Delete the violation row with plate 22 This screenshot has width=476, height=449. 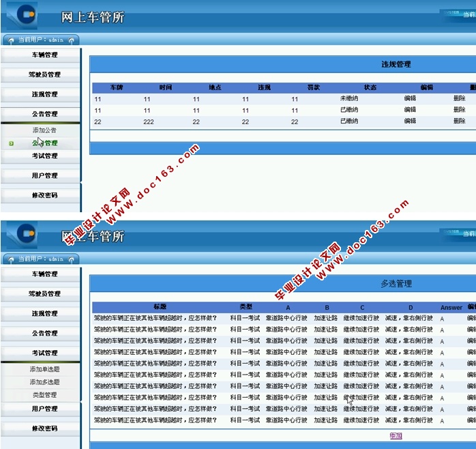tap(460, 121)
